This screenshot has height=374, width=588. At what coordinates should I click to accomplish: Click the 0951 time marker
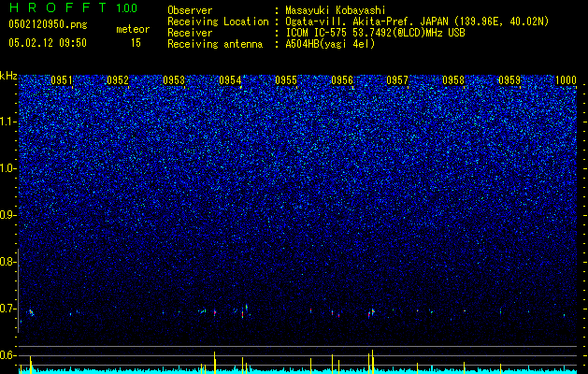click(x=62, y=80)
